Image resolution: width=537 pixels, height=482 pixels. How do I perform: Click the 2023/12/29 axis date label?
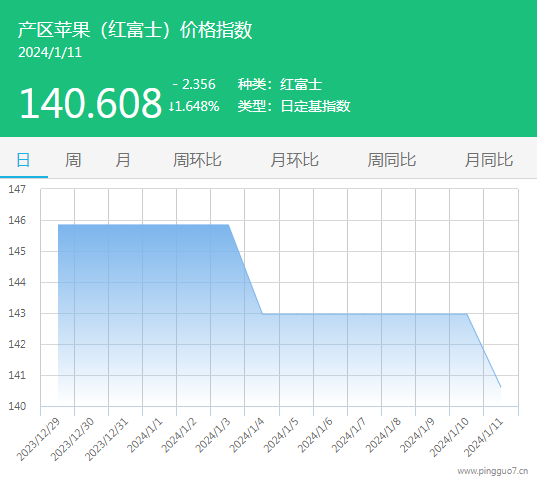(x=38, y=440)
